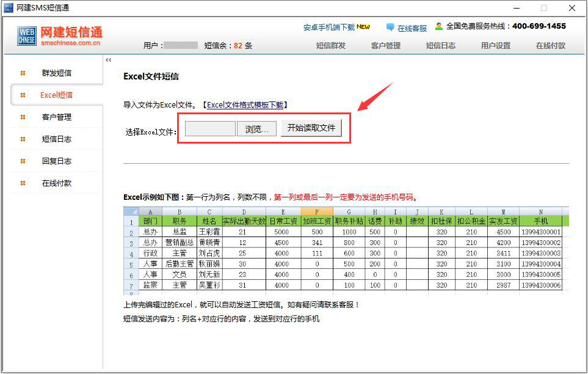Screen dimensions: 588x374
Task: Click the orange icon beside 在线付款 sidebar
Action: (23, 183)
